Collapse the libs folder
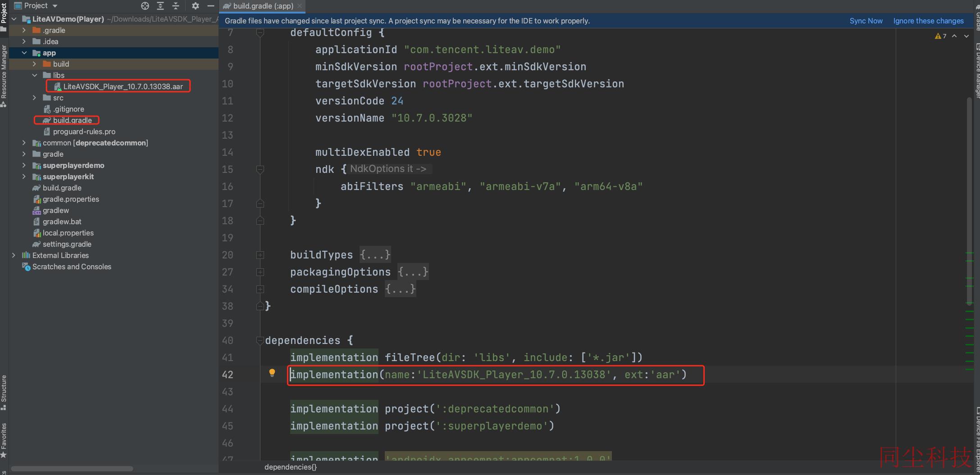The height and width of the screenshot is (475, 980). pos(34,75)
